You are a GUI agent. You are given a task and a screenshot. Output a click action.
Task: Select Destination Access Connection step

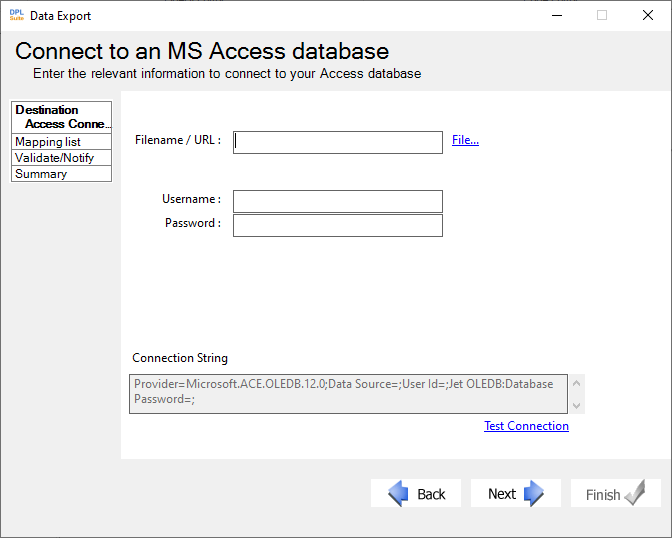click(x=61, y=117)
